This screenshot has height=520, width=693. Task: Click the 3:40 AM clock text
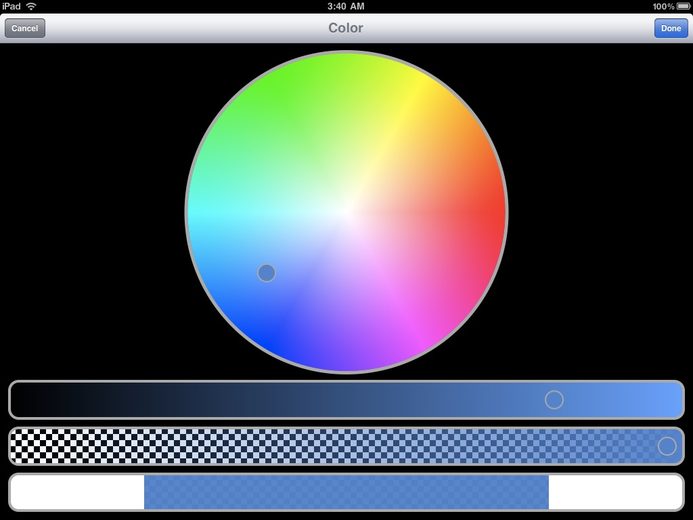(x=346, y=6)
